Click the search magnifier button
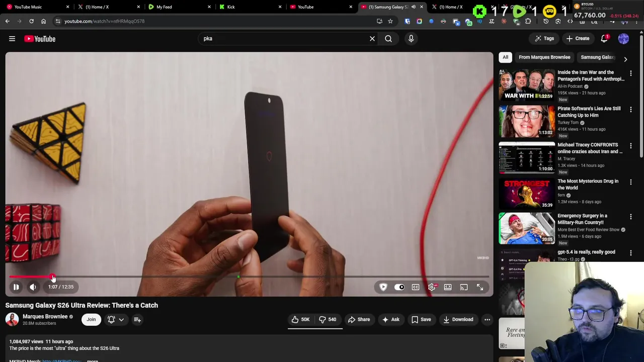Image resolution: width=644 pixels, height=362 pixels. [x=388, y=39]
